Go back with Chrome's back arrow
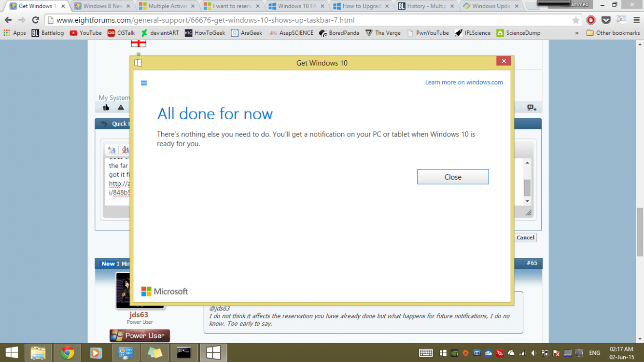The height and width of the screenshot is (362, 644). pos(8,20)
